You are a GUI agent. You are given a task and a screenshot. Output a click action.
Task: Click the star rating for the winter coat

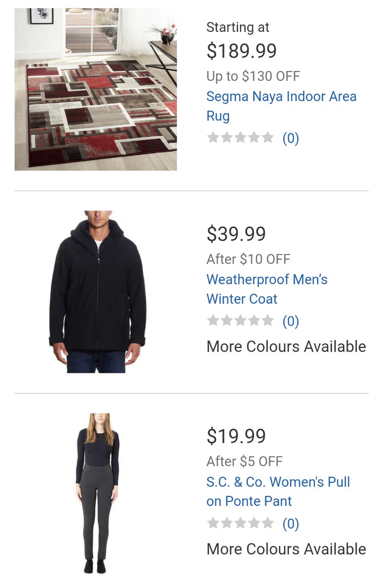pyautogui.click(x=240, y=320)
